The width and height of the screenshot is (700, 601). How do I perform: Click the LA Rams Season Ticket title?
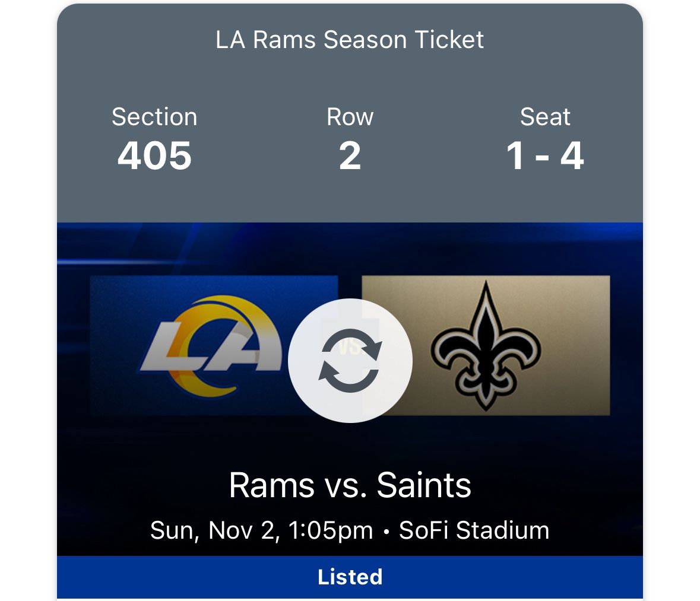coord(350,40)
